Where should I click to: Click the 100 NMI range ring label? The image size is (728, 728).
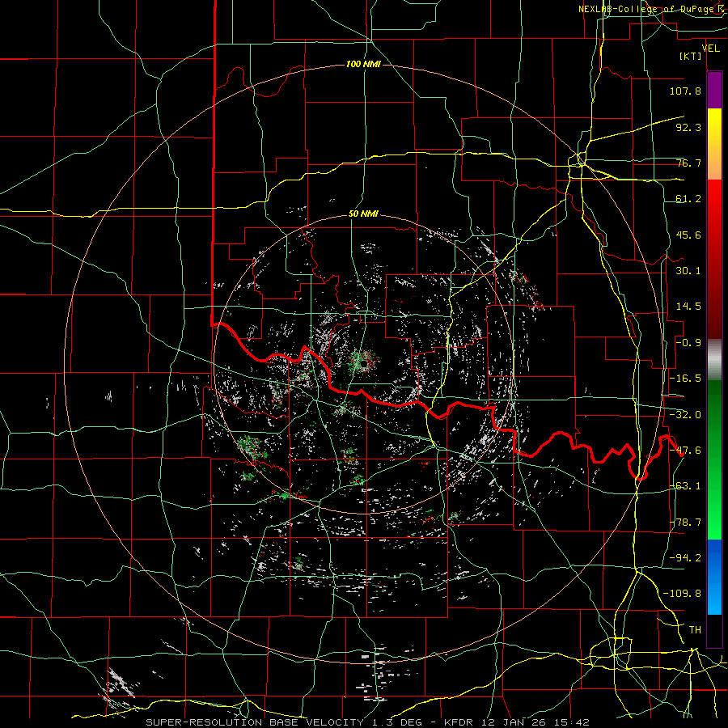tap(363, 64)
